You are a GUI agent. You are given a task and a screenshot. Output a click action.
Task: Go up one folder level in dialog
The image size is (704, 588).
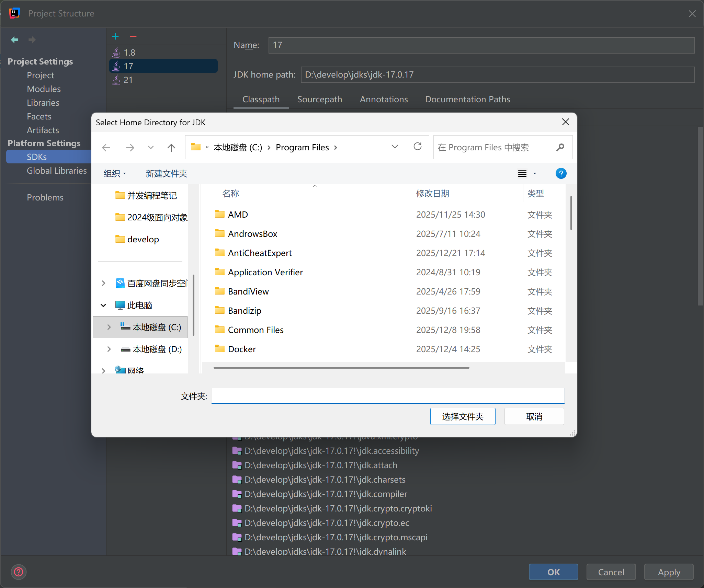[x=171, y=147]
